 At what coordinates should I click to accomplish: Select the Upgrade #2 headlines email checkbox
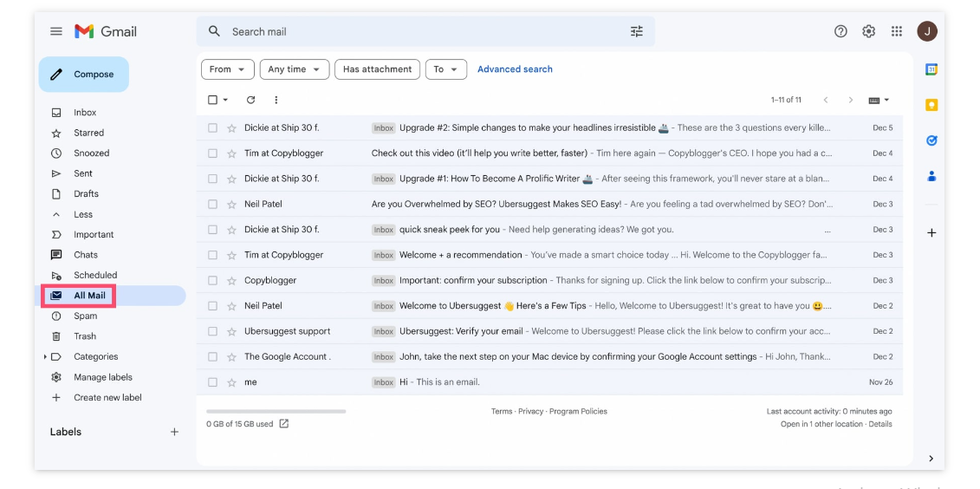[x=212, y=127]
